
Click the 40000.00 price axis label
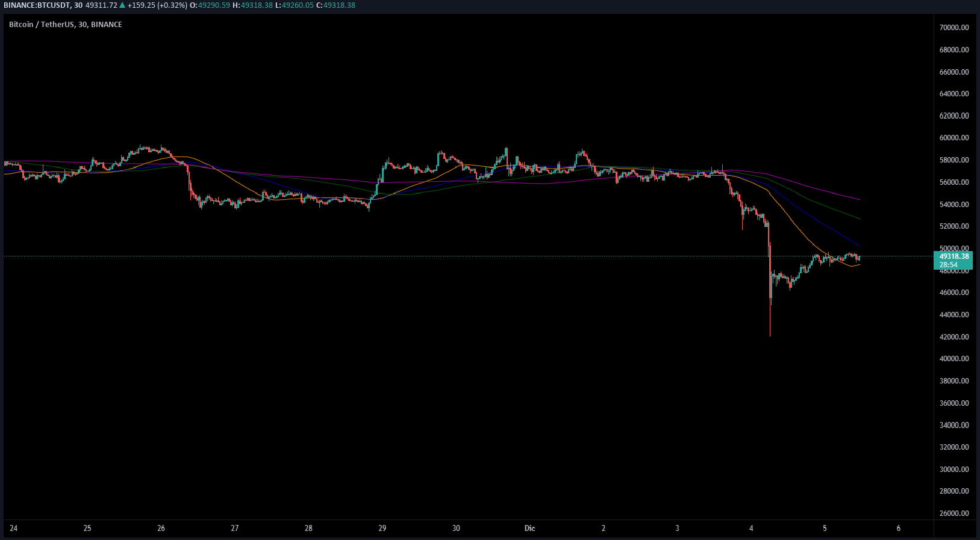click(x=954, y=359)
